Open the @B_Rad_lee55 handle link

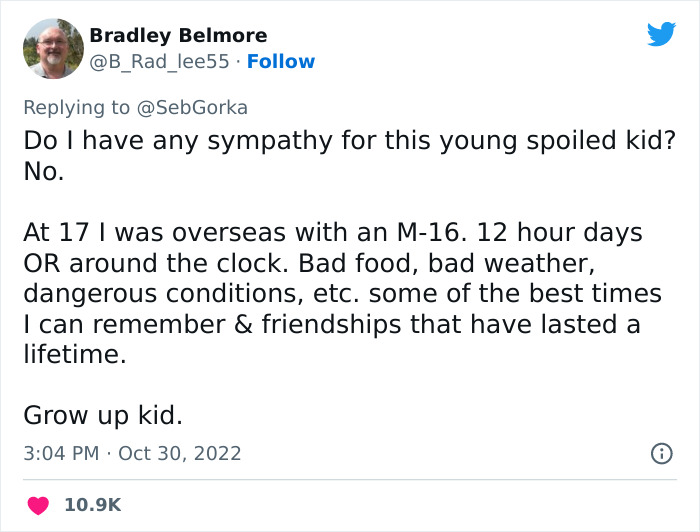click(x=159, y=62)
